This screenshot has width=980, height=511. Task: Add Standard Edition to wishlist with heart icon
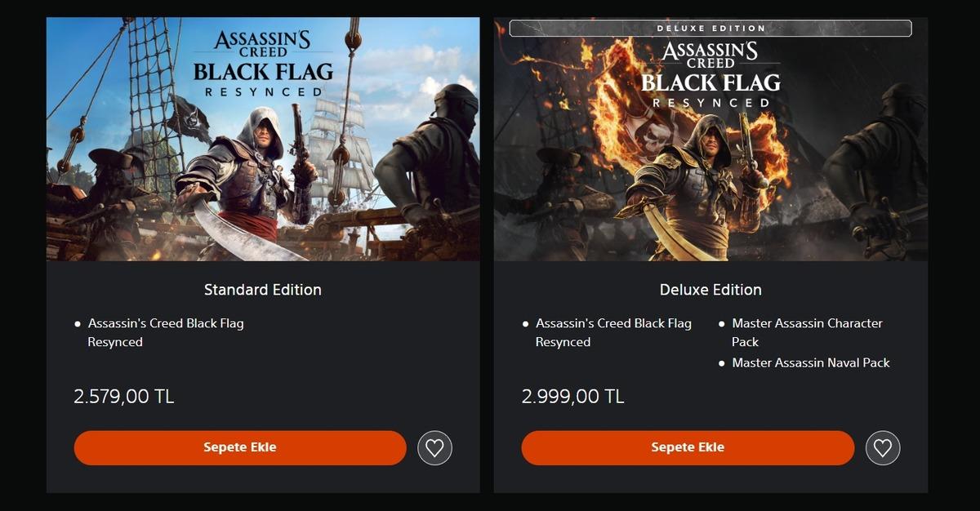pos(434,448)
